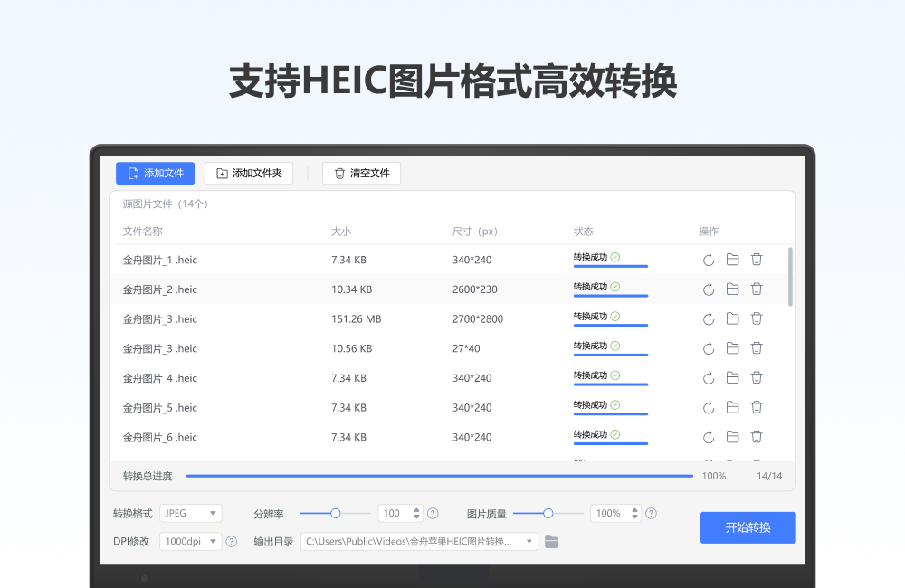The width and height of the screenshot is (905, 588).
Task: Decrease 图片质量 with the down stepper
Action: tap(633, 517)
